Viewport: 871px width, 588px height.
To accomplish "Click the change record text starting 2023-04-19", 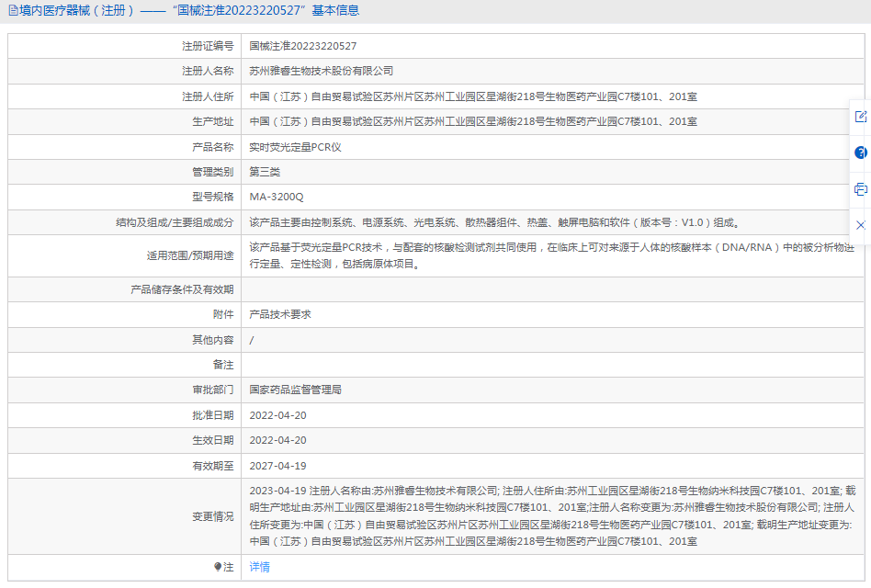I will 553,515.
